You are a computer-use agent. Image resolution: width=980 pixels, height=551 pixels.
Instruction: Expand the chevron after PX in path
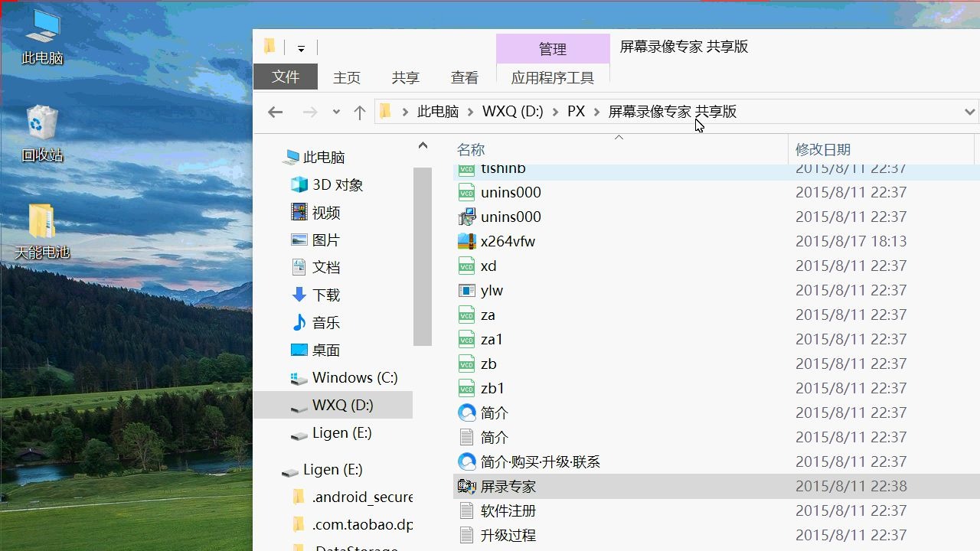pos(597,112)
